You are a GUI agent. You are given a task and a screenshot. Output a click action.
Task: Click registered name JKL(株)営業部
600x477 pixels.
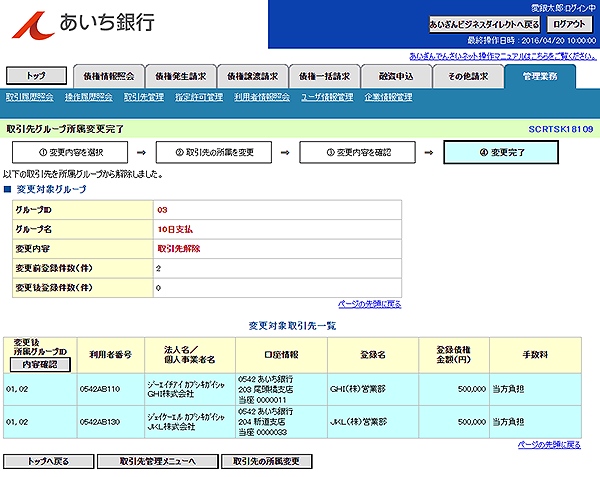[359, 422]
